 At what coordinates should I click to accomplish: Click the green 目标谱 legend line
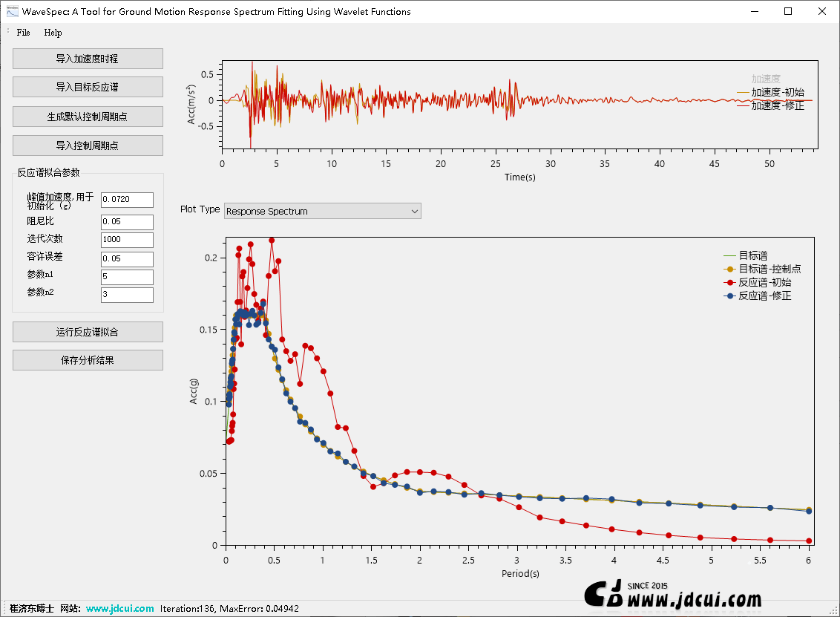[729, 255]
